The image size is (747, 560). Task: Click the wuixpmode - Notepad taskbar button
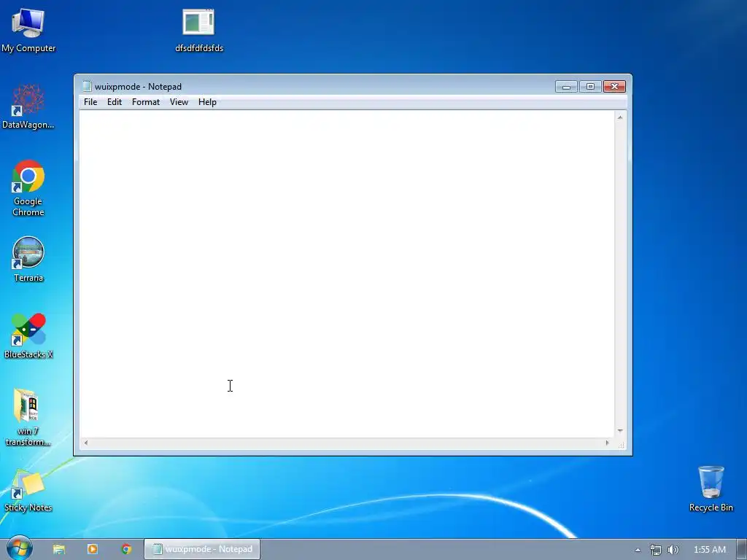pyautogui.click(x=202, y=549)
